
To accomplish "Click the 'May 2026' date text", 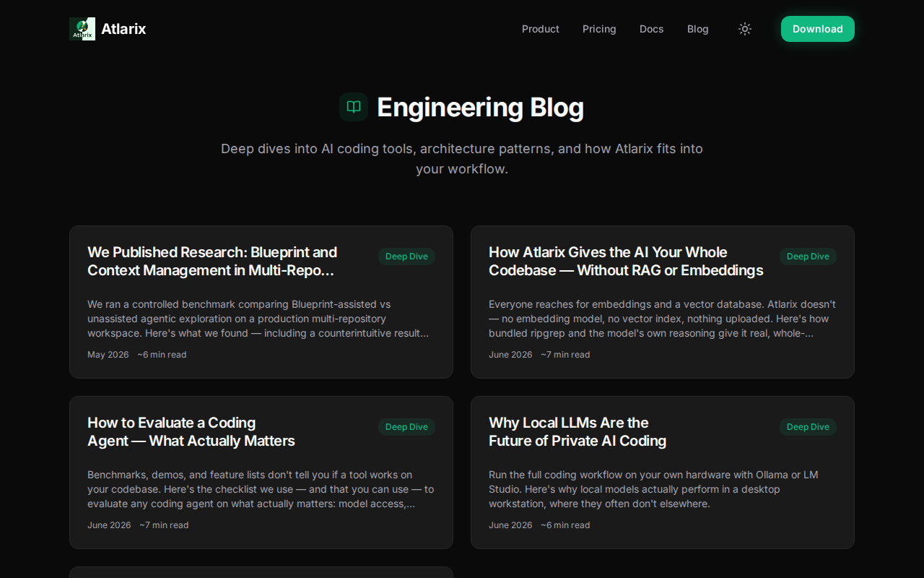I will [108, 355].
